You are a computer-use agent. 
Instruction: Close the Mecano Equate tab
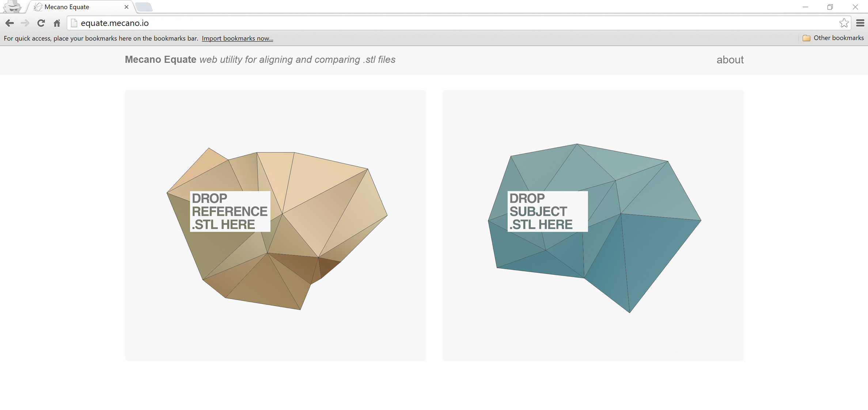126,7
